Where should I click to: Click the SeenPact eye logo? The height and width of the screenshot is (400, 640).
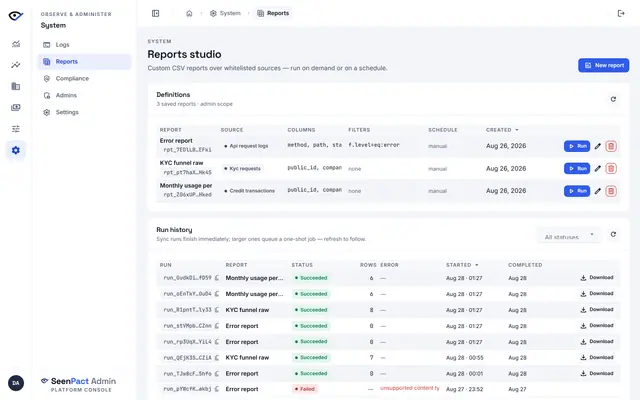tap(16, 16)
